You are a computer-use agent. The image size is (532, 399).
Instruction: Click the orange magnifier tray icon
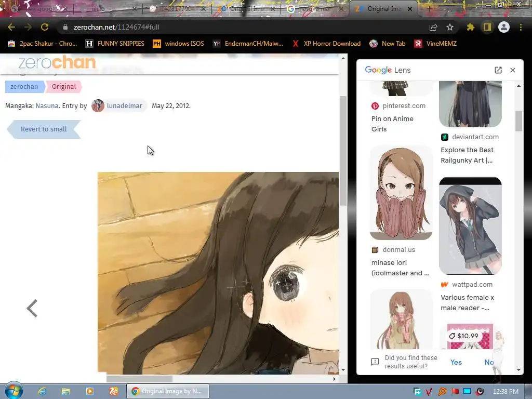pos(442,392)
